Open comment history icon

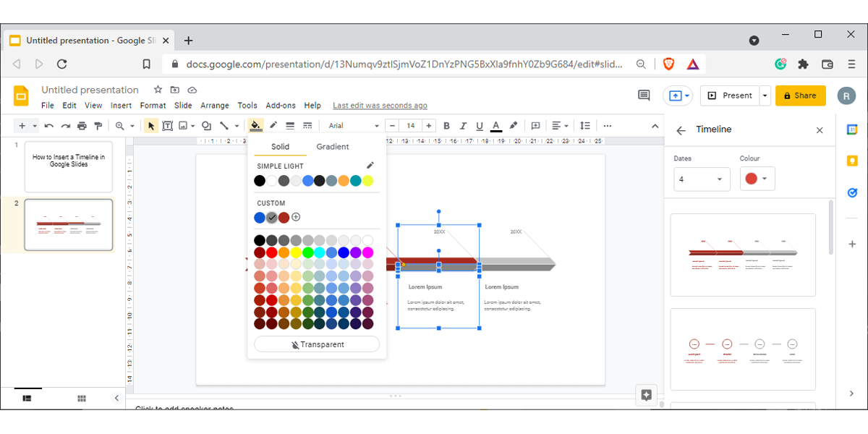[x=643, y=95]
